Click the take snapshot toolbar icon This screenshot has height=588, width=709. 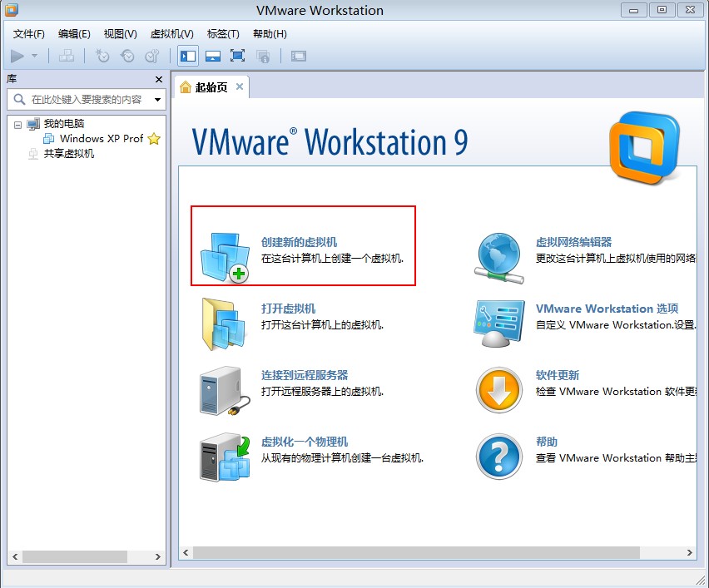point(102,56)
